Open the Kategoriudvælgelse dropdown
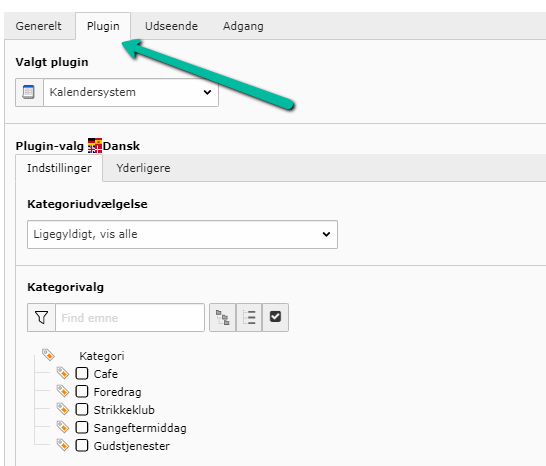Viewport: 546px width, 466px height. click(x=182, y=234)
